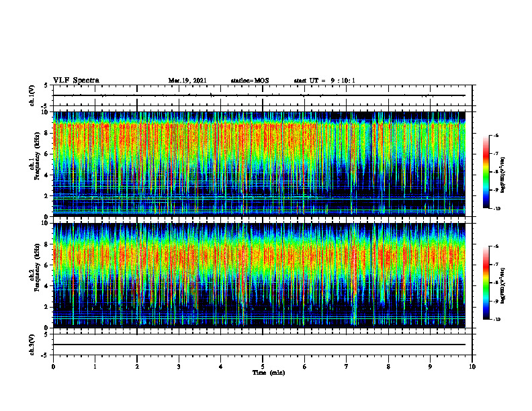The width and height of the screenshot is (532, 411).
Task: Click the ch.2 spectrogram color bar
Action: [486, 283]
